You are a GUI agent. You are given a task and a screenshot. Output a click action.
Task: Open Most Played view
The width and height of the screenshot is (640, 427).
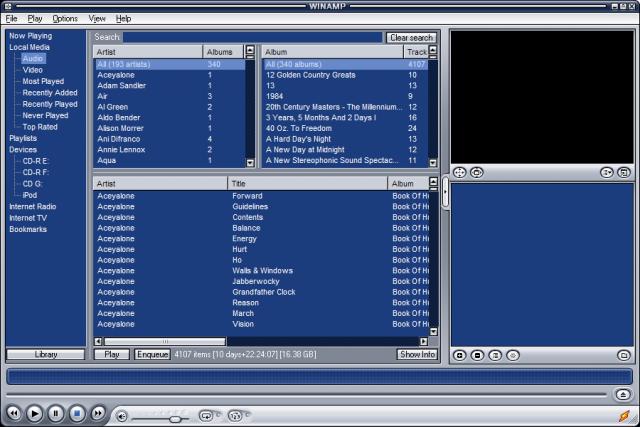coord(43,82)
